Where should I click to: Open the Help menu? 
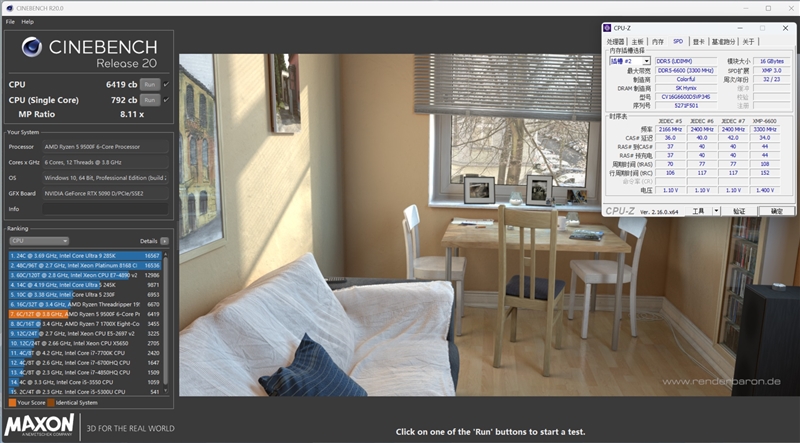tap(28, 21)
